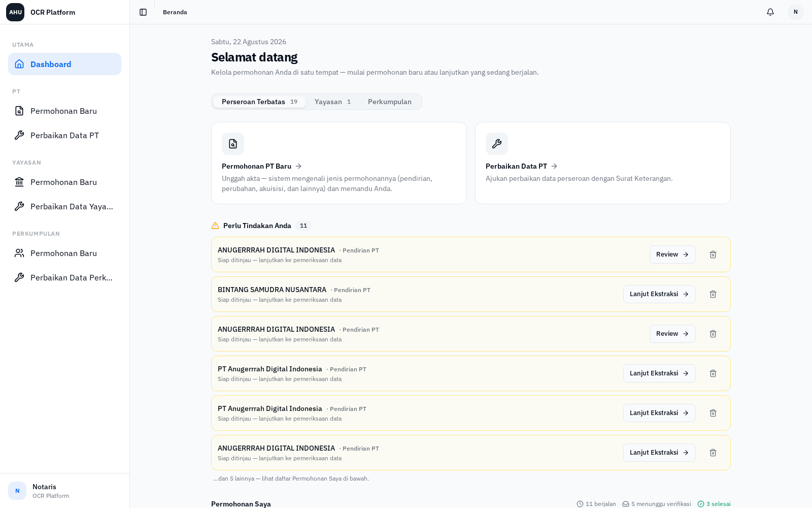Click the arrow beside Permohonan PT Baru title
This screenshot has width=812, height=508.
298,166
